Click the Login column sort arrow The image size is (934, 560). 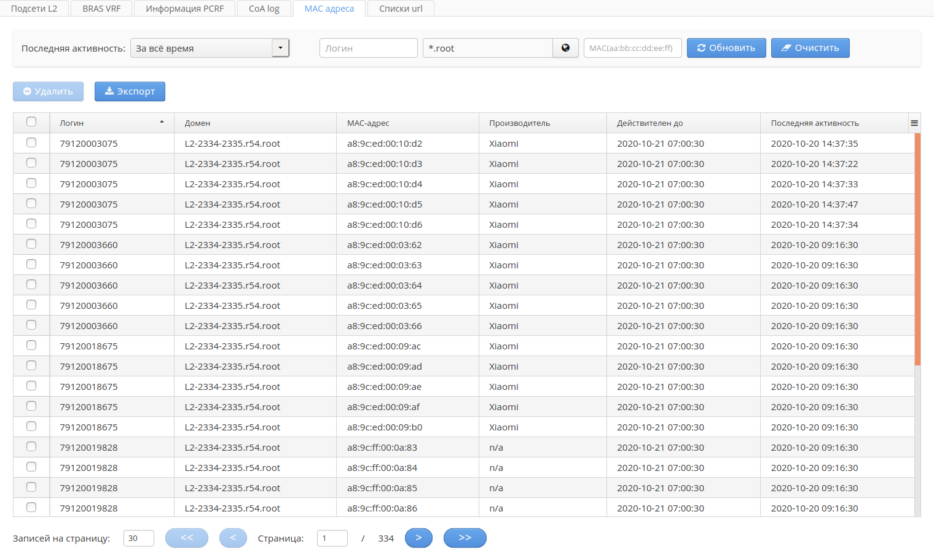pyautogui.click(x=162, y=122)
